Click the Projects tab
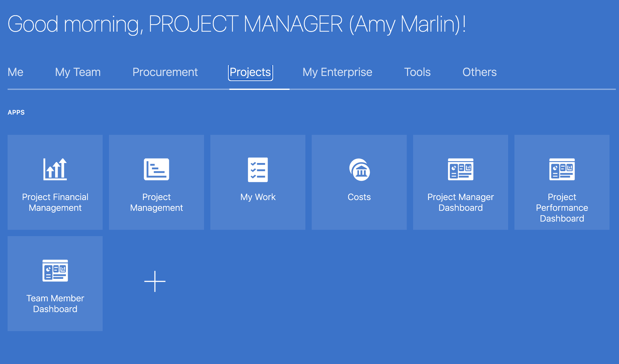This screenshot has width=619, height=364. 250,72
